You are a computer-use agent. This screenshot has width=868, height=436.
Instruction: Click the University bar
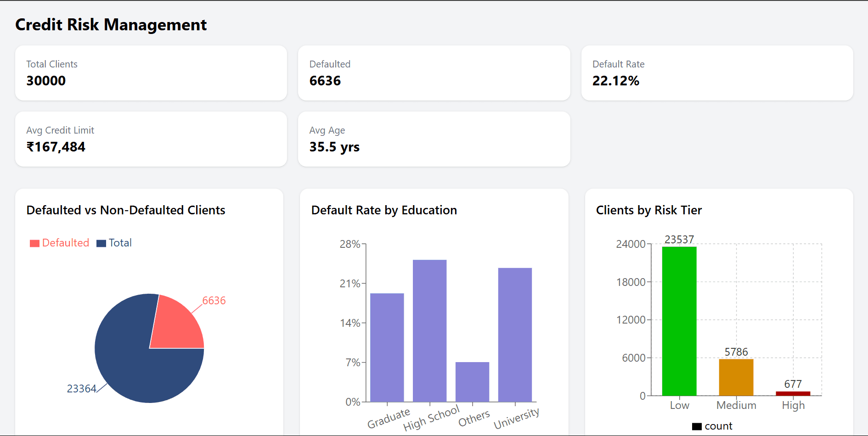pos(515,335)
